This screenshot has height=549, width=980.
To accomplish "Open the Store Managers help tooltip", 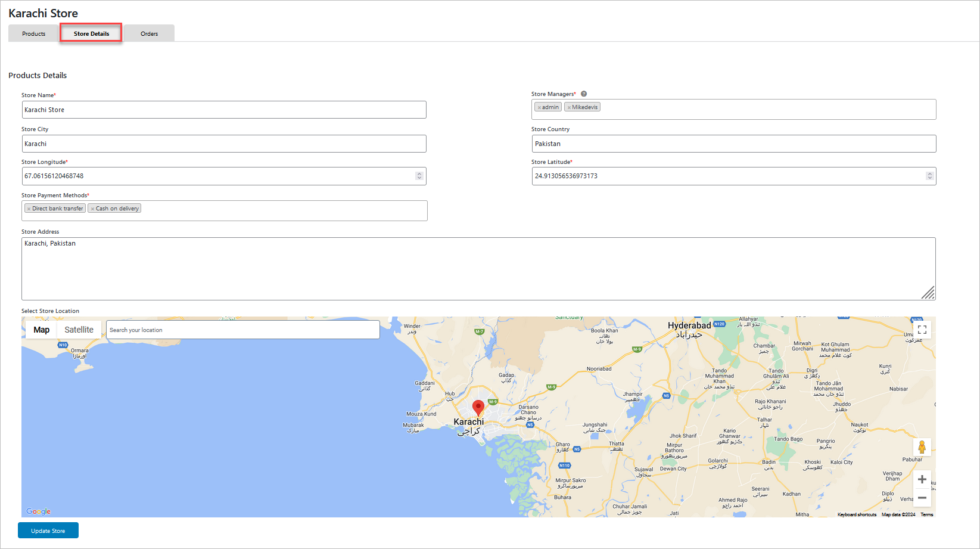I will [x=583, y=94].
